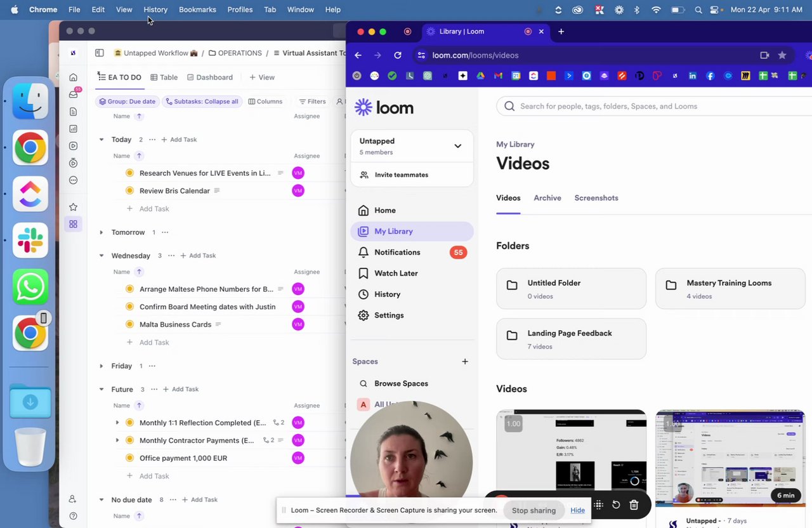812x528 pixels.
Task: Click the Loom search field
Action: click(x=654, y=106)
